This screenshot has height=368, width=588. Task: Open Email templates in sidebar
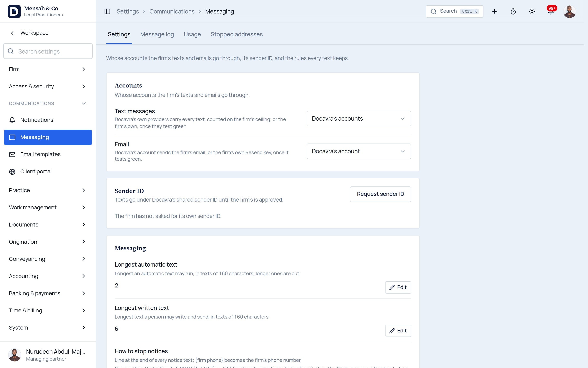(48, 154)
